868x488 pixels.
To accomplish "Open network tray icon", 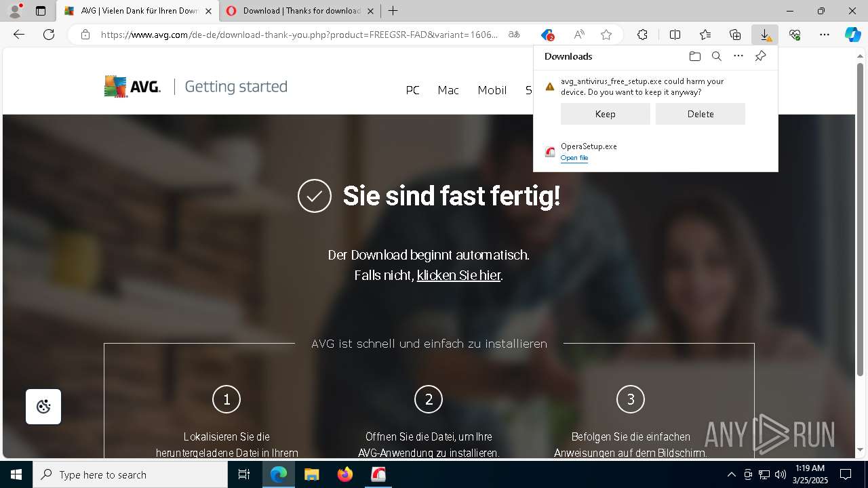I will [x=764, y=474].
